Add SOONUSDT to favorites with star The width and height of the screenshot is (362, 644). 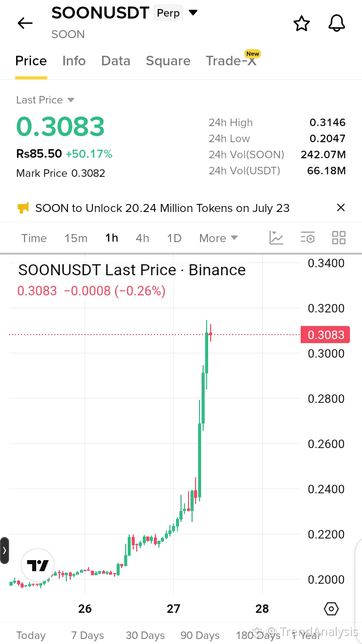pos(302,23)
